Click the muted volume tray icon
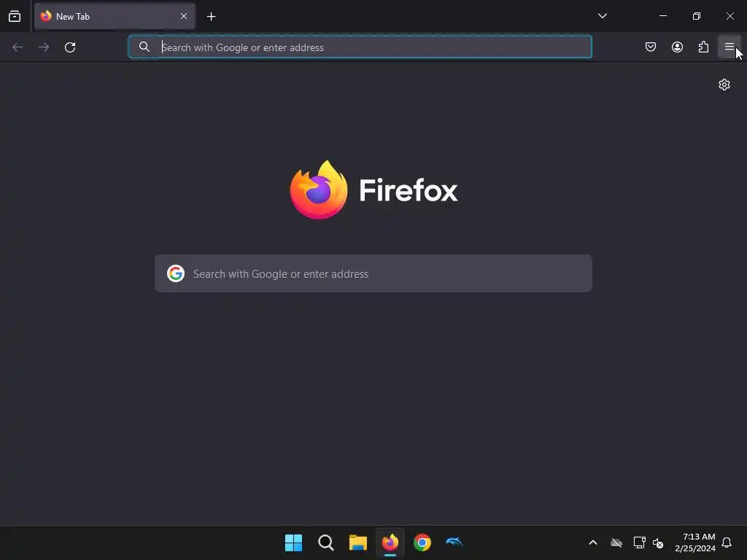This screenshot has width=747, height=560. coord(658,542)
